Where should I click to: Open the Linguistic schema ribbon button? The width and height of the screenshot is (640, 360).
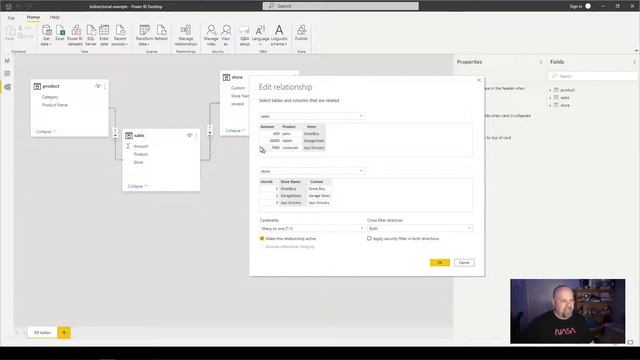pyautogui.click(x=279, y=35)
